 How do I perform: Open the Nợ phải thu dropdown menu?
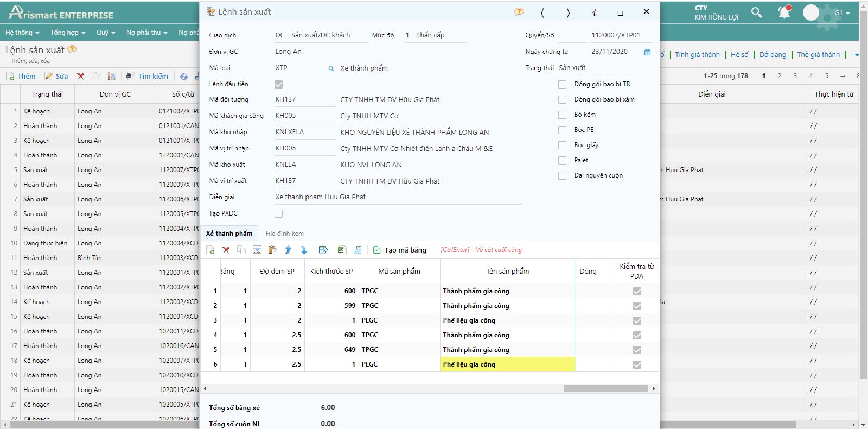point(146,33)
